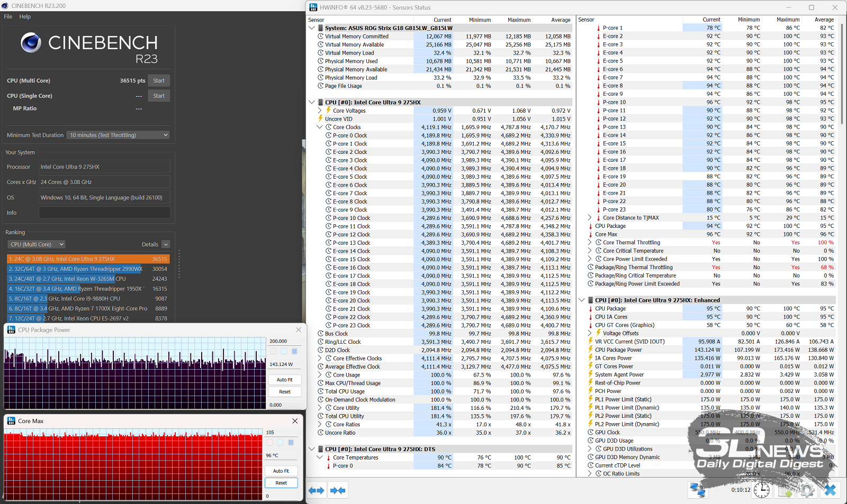Click Reset in CPU Package Power graph
Viewport: 847px width, 504px height.
tap(285, 392)
